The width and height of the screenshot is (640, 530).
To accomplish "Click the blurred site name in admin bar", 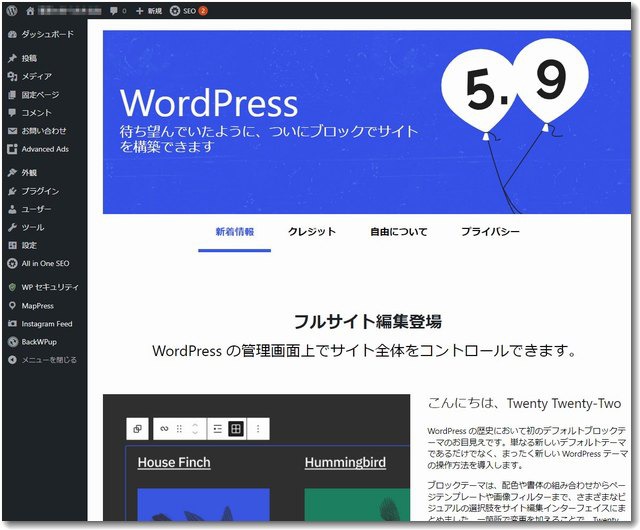I will coord(70,11).
